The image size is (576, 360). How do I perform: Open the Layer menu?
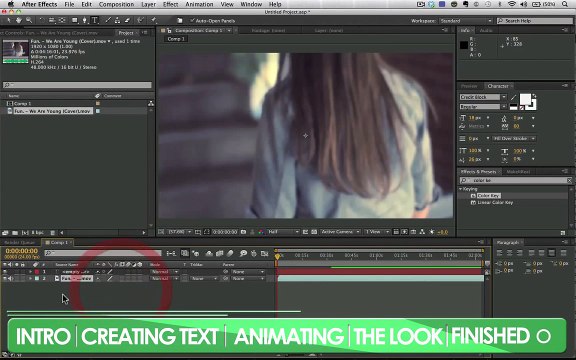coord(148,4)
